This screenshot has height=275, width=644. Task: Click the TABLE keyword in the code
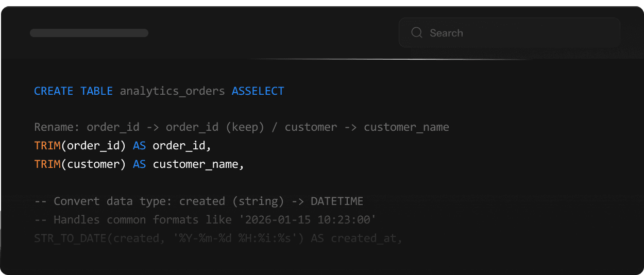pos(96,91)
